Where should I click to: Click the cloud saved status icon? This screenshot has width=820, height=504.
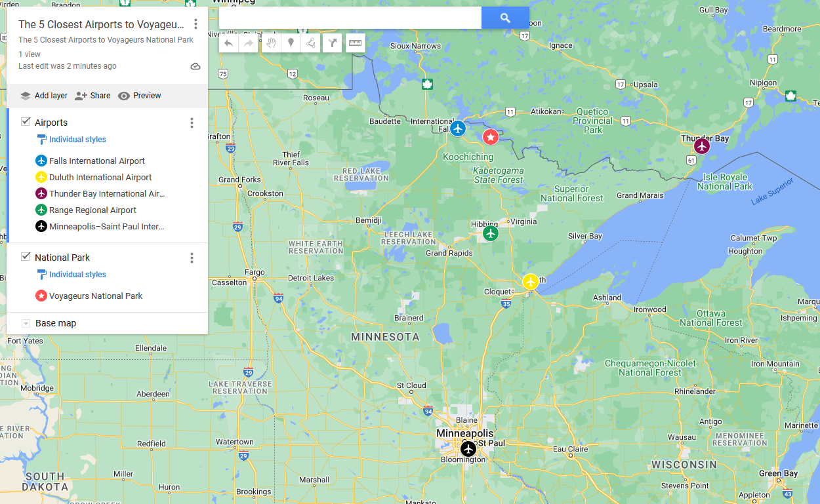[x=195, y=66]
